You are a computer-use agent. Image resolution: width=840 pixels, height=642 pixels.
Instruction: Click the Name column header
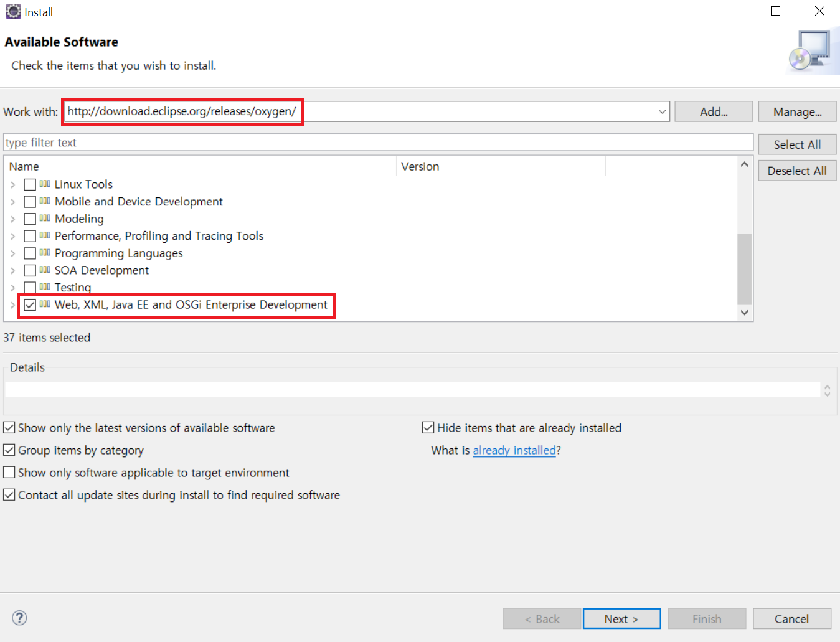(x=200, y=166)
